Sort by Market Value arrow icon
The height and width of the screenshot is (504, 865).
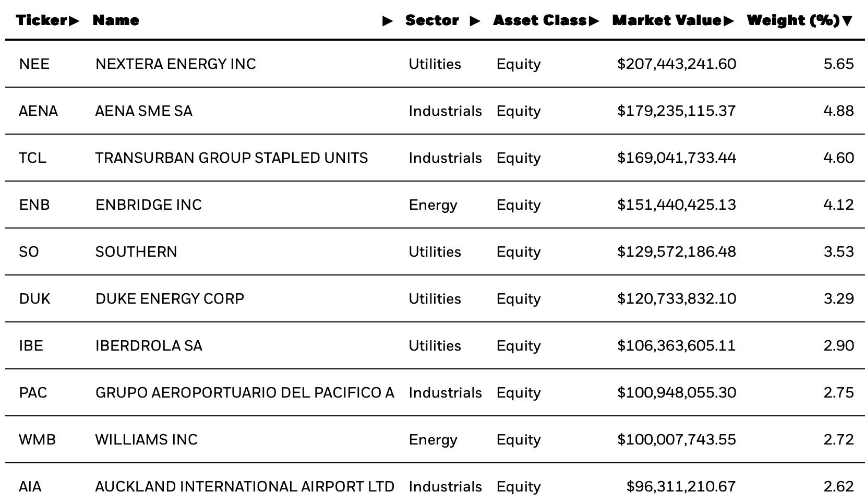(729, 21)
